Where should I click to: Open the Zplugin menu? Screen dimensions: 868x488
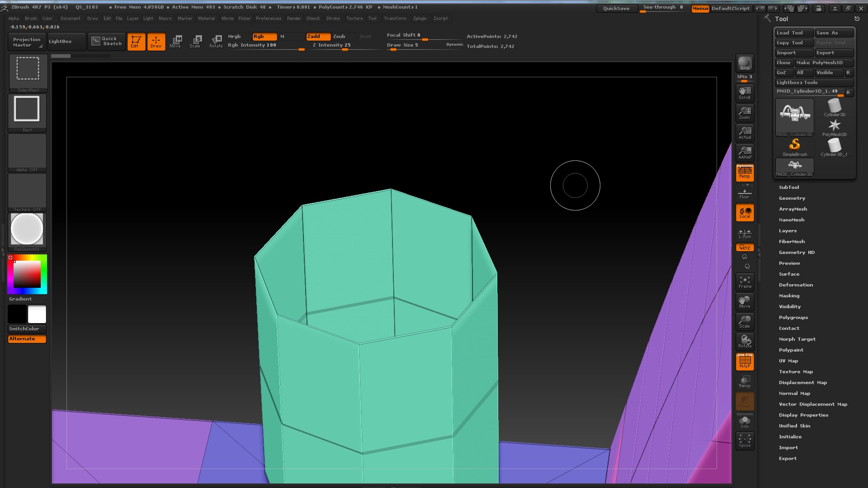click(420, 19)
